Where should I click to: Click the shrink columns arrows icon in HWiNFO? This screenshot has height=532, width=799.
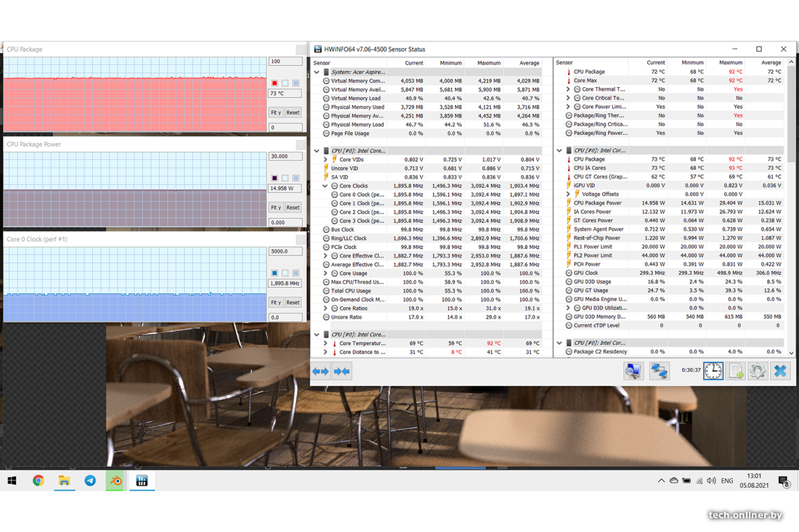pos(342,371)
